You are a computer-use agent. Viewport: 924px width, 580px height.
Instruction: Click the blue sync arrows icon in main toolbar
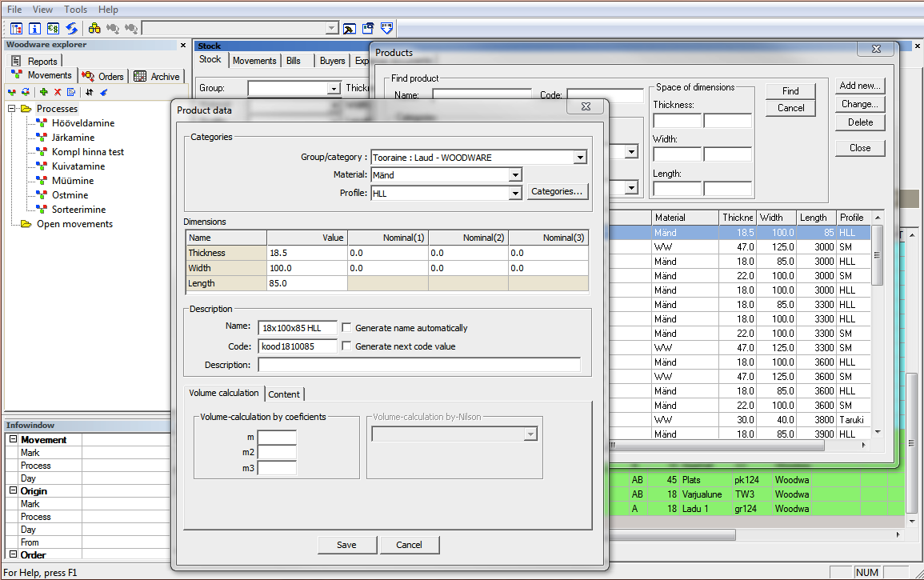(x=71, y=28)
